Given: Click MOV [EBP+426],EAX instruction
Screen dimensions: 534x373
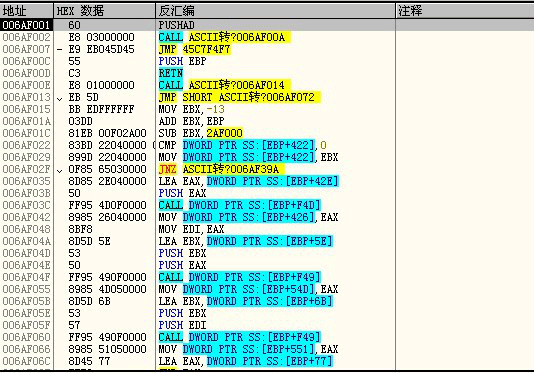Looking at the screenshot, I should tap(248, 217).
